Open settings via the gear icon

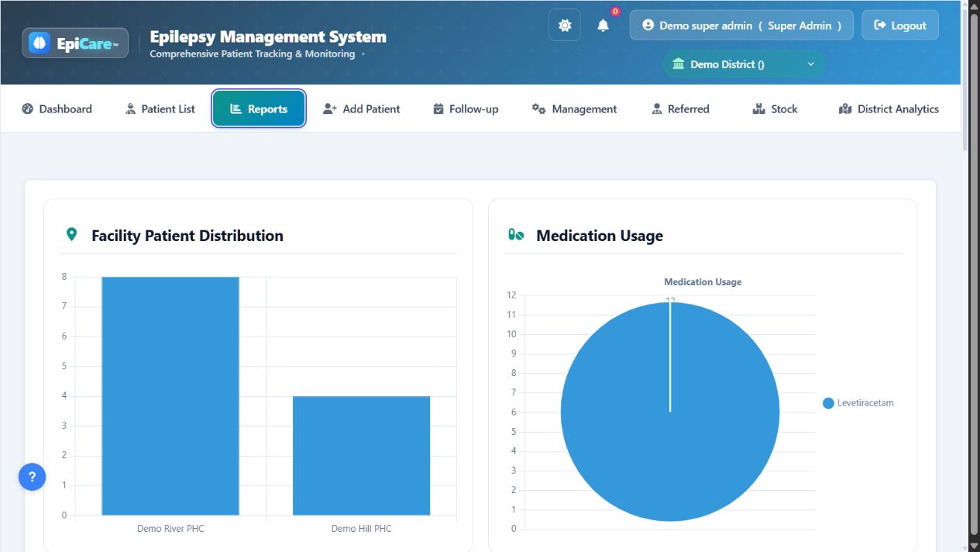[565, 26]
